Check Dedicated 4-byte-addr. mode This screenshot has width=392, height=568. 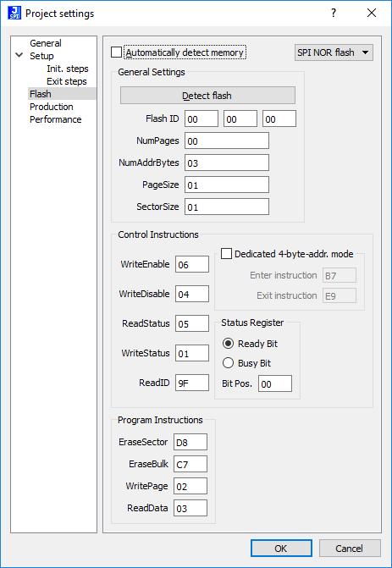click(x=226, y=254)
